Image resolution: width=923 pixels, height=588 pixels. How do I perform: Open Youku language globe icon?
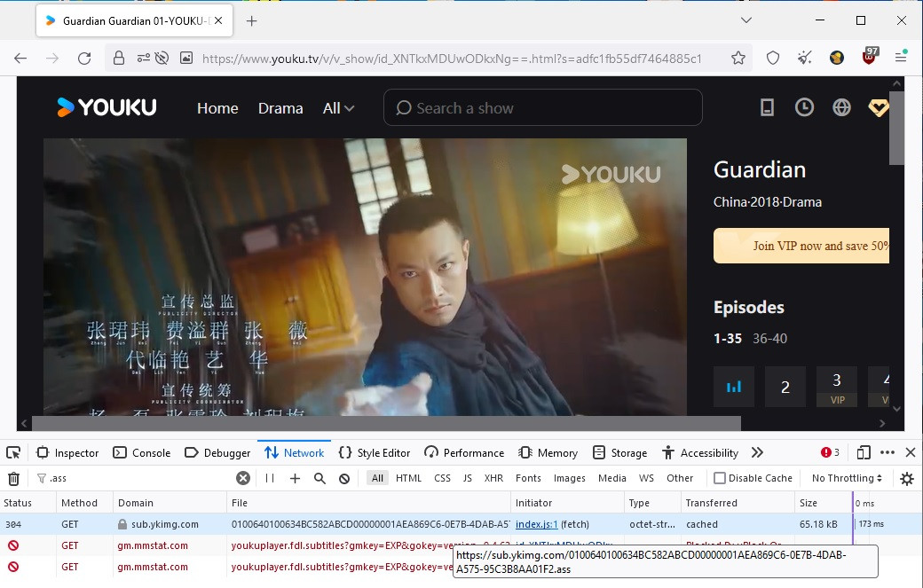coord(841,107)
